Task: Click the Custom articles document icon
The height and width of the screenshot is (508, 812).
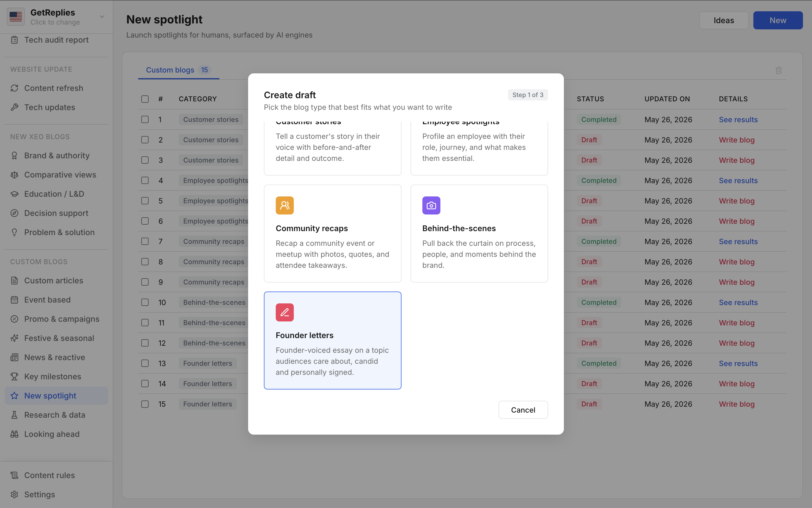Action: click(x=14, y=281)
